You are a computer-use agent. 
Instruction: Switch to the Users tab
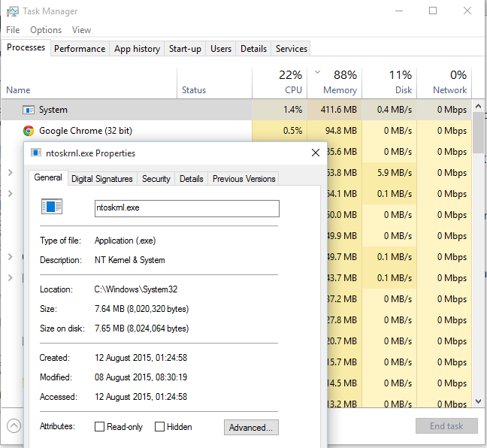[x=221, y=49]
